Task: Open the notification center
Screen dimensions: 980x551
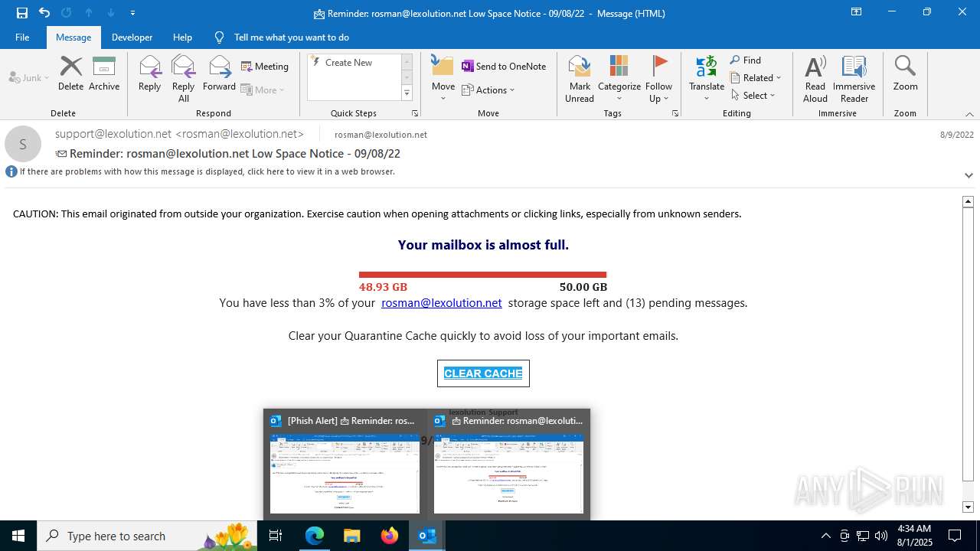Action: click(955, 536)
